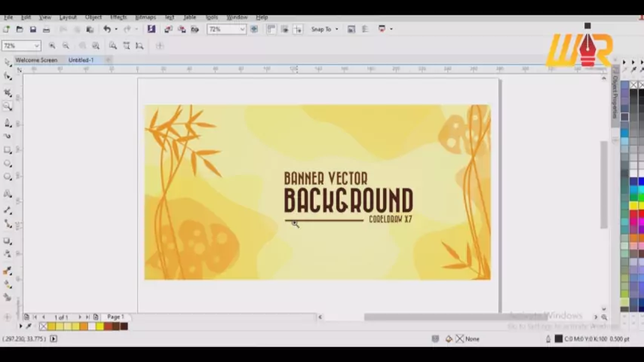644x362 pixels.
Task: Click the Print icon in the toolbar
Action: [46, 29]
